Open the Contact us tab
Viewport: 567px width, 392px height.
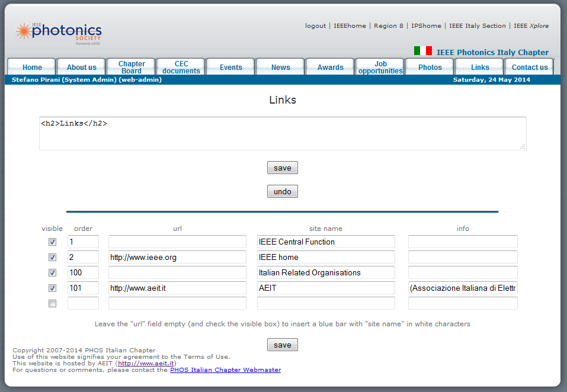(x=530, y=67)
